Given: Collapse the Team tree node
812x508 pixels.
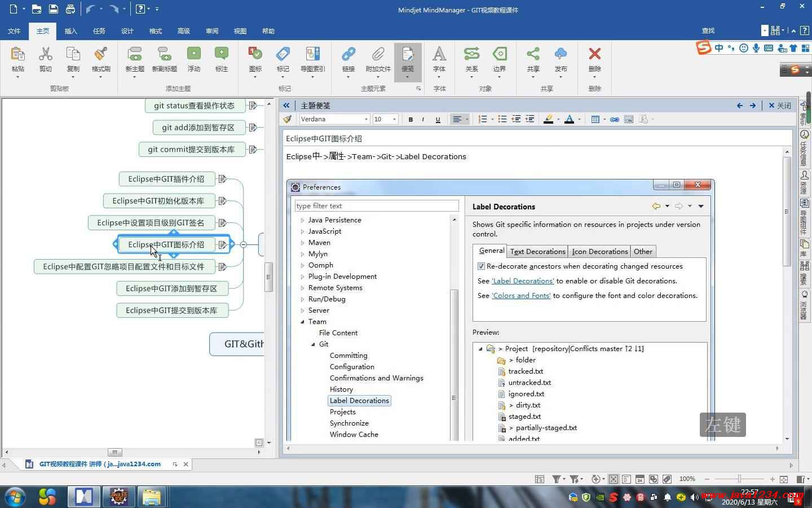Looking at the screenshot, I should pyautogui.click(x=302, y=322).
